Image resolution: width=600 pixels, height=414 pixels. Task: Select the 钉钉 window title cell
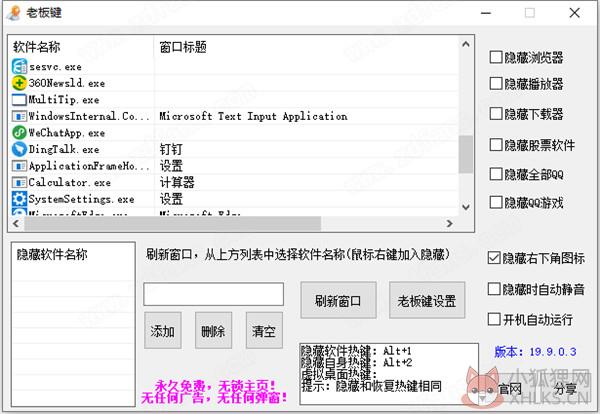(x=171, y=149)
